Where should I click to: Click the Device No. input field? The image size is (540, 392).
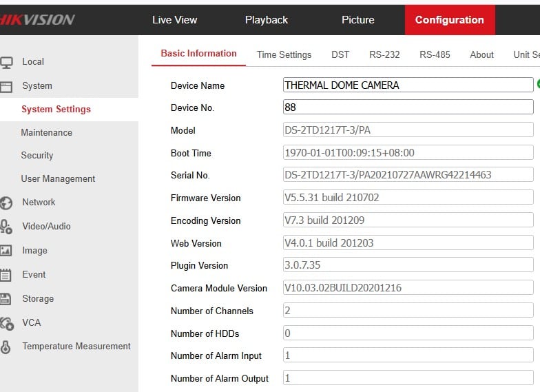pyautogui.click(x=408, y=107)
